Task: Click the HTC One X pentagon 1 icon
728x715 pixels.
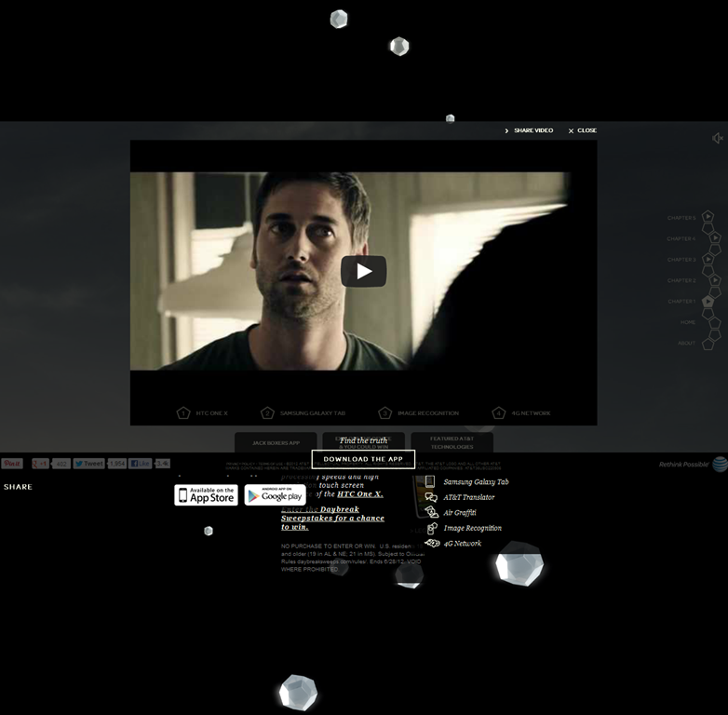Action: coord(182,412)
